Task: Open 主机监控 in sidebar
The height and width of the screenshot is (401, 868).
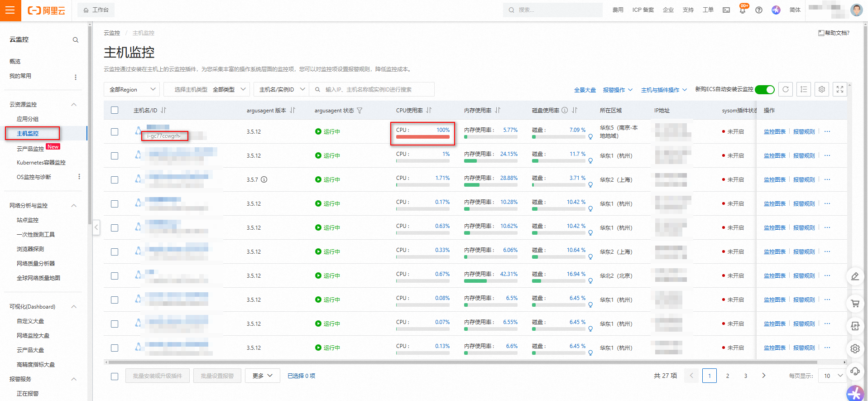Action: (28, 133)
